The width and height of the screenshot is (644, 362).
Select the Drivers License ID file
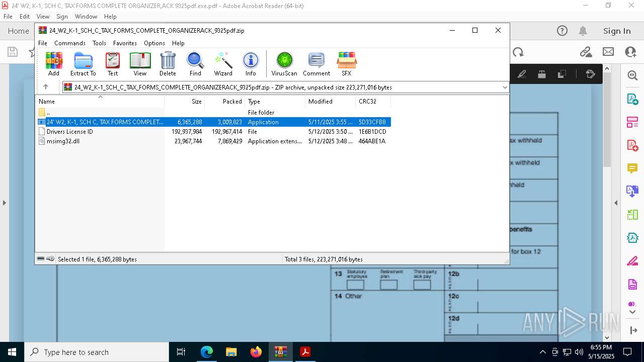point(213,132)
